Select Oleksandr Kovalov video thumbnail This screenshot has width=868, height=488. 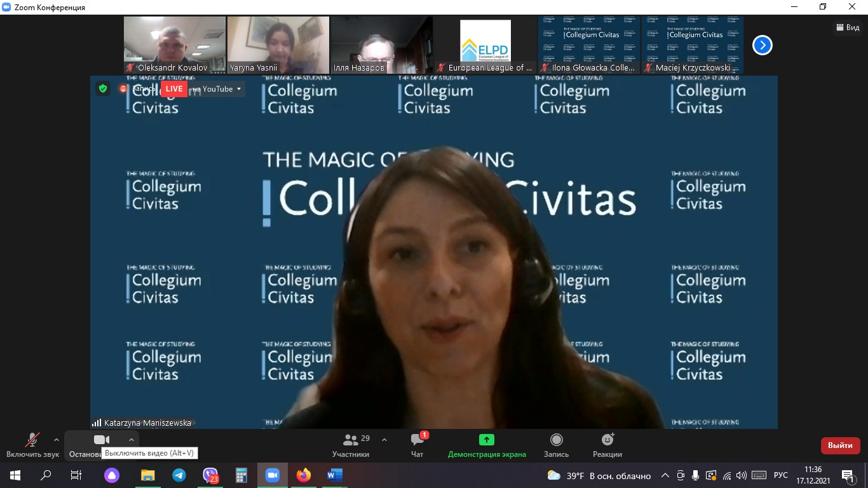coord(175,45)
